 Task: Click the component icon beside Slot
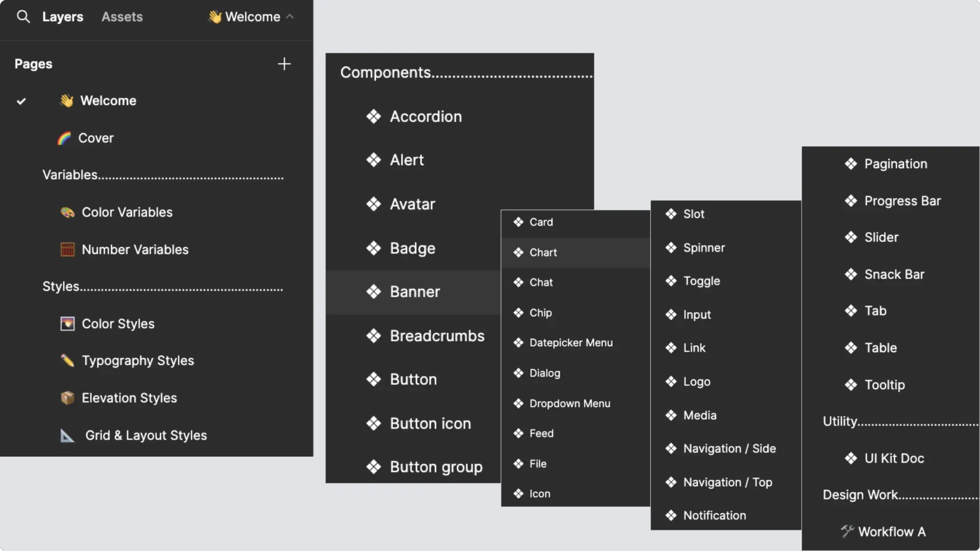[671, 214]
